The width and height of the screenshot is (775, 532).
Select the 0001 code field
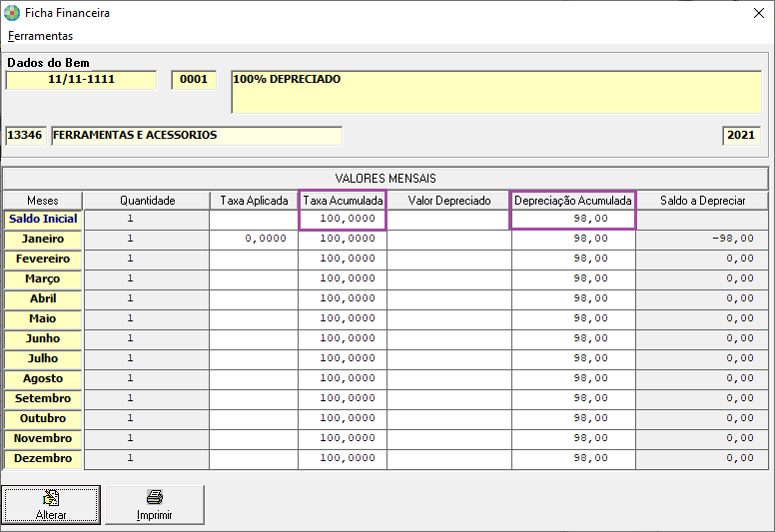coord(194,80)
